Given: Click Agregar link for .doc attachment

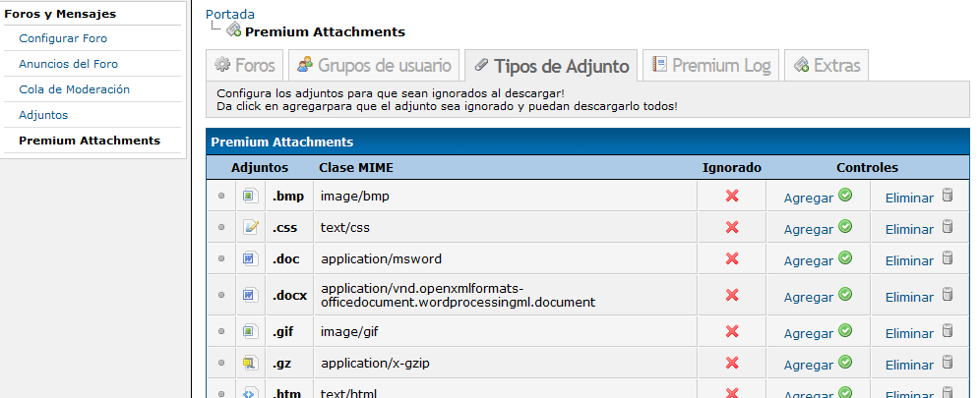Looking at the screenshot, I should point(808,260).
